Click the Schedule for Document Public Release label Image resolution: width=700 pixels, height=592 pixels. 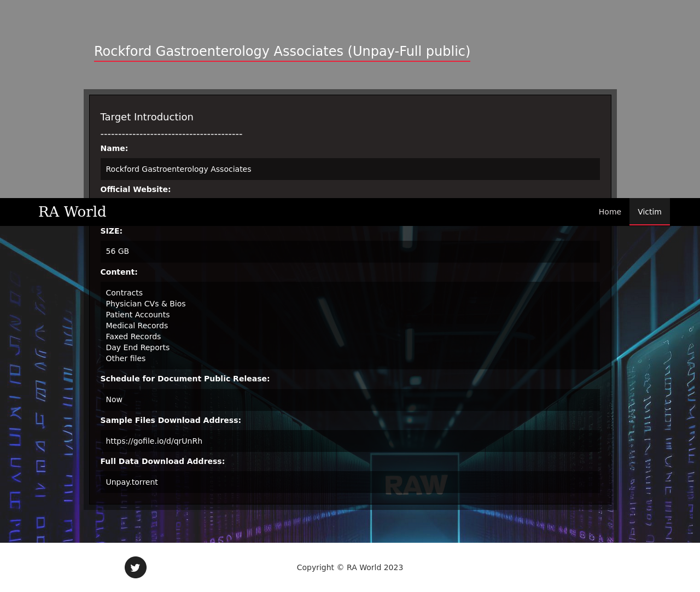[185, 379]
